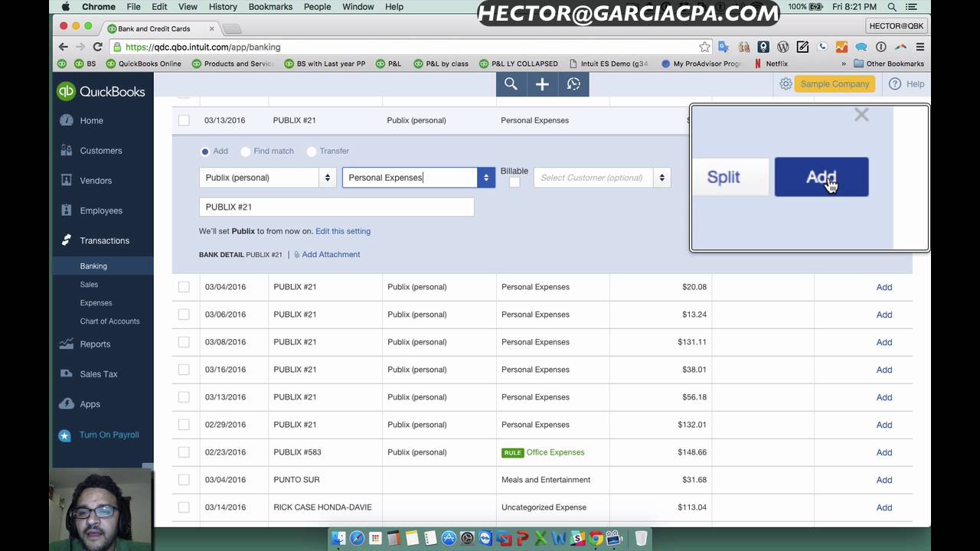Click the WordPress extension icon
Screen dimensions: 980x551
(x=782, y=47)
